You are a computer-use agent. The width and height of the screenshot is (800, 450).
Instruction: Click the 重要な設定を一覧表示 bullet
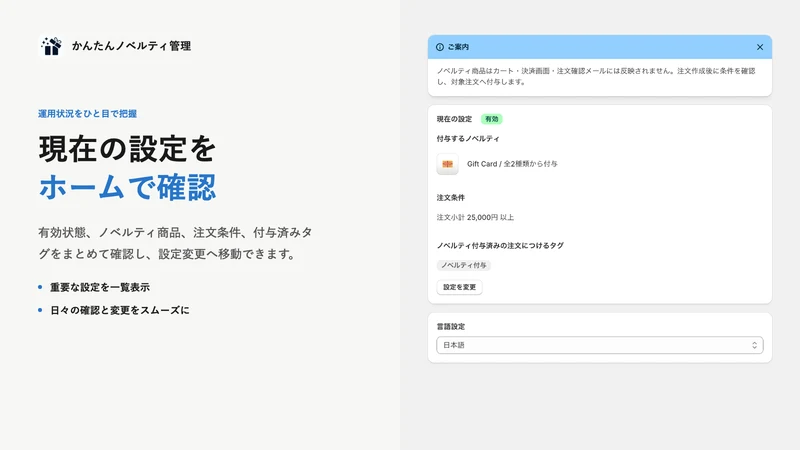click(99, 287)
